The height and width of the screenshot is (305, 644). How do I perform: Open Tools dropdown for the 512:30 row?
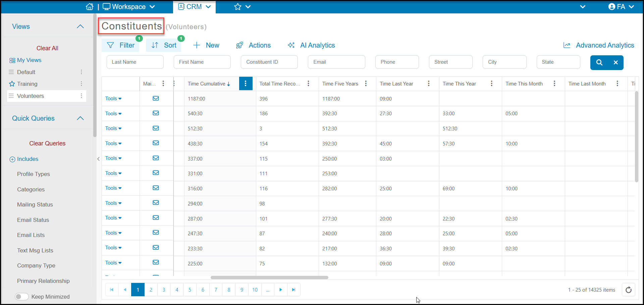[113, 128]
